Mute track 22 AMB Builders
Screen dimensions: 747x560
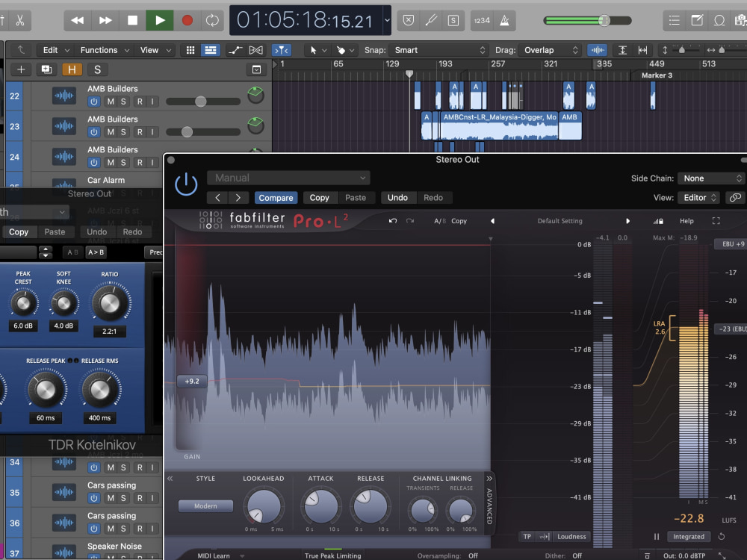click(111, 102)
